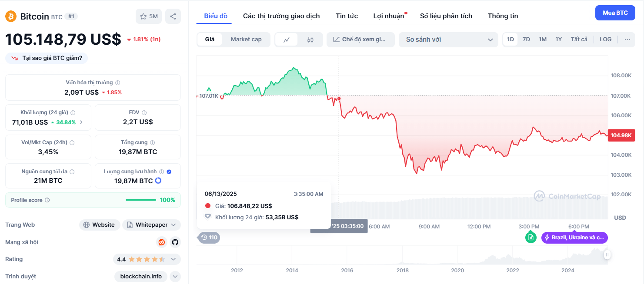Expand the Whitepaper dropdown

pos(174,225)
